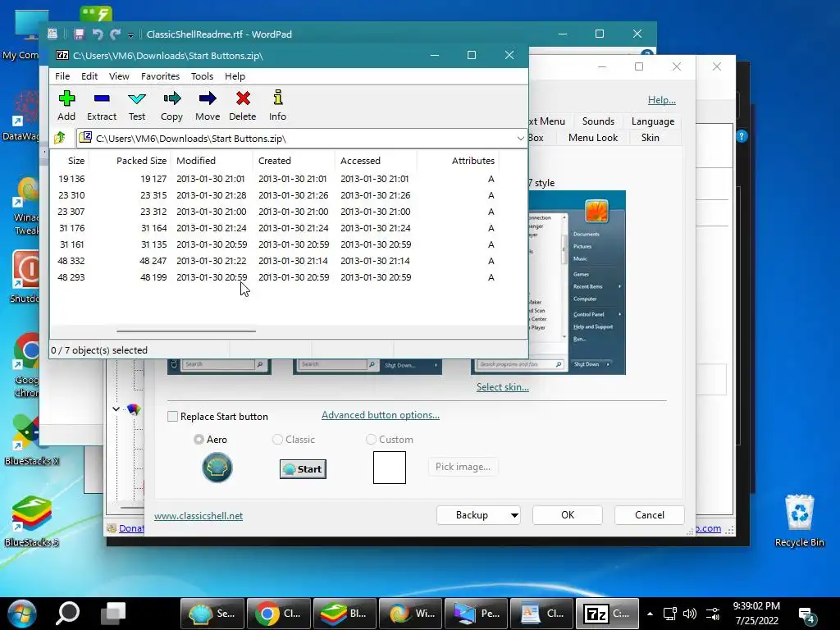Show hidden tray icons arrow

(x=650, y=614)
